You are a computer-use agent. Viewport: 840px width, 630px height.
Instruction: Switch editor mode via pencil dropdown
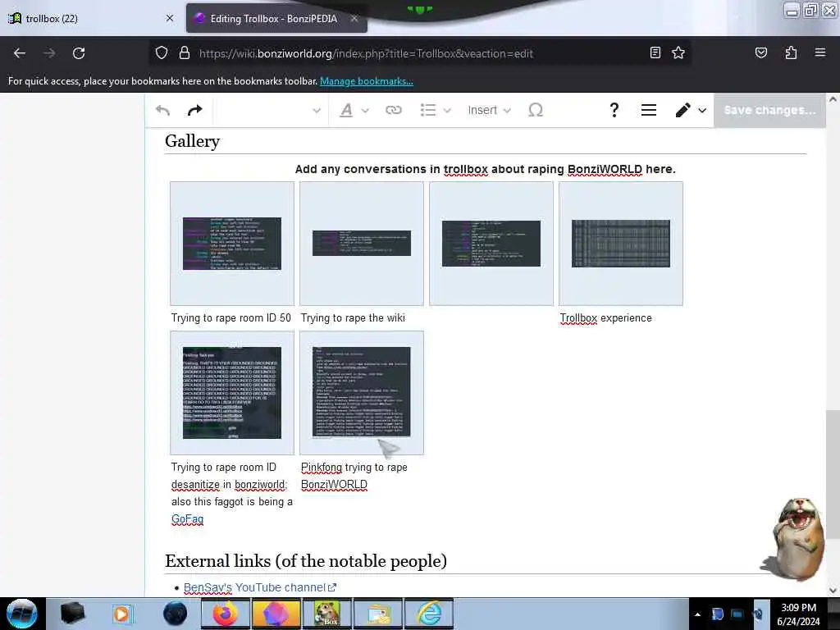click(691, 111)
